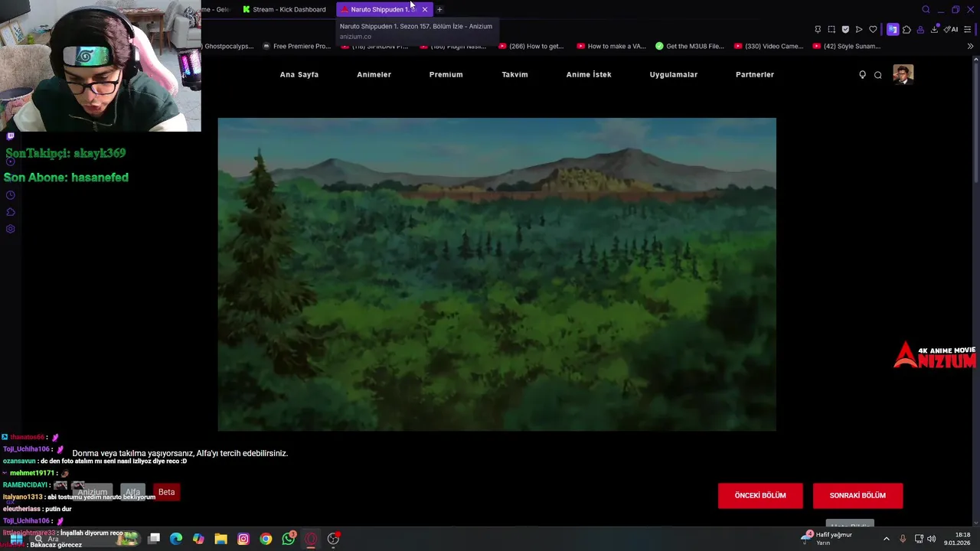Click the send flow arrow icon
980x551 pixels.
[859, 30]
